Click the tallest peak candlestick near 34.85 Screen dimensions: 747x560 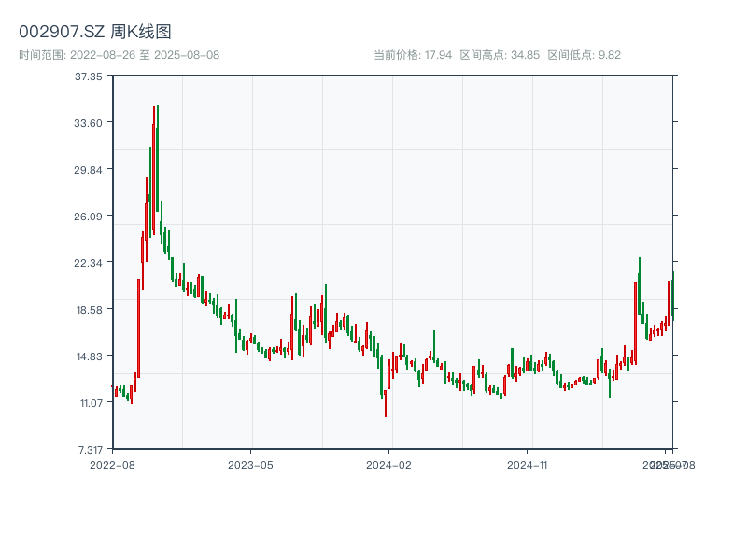click(158, 159)
